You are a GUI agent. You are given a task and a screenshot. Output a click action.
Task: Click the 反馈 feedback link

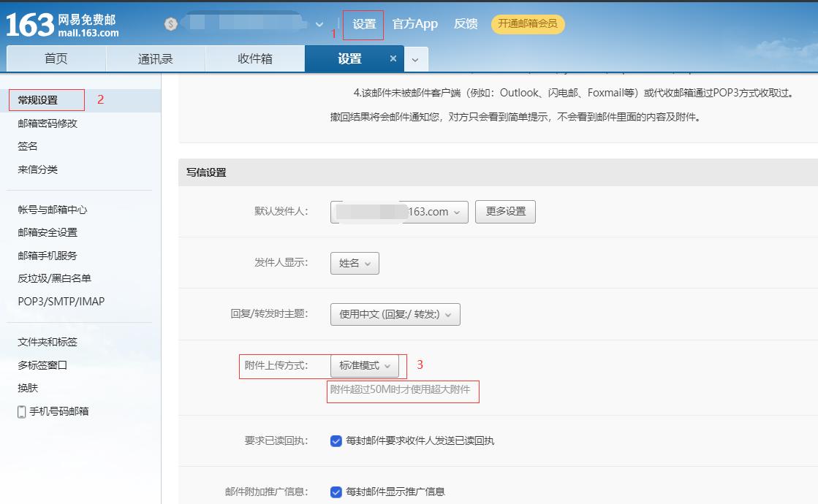click(x=466, y=23)
